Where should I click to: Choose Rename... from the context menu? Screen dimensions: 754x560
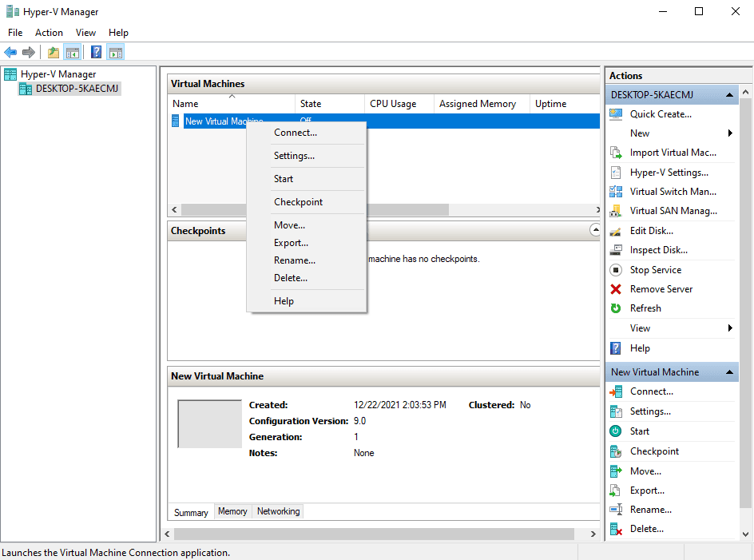coord(307,260)
